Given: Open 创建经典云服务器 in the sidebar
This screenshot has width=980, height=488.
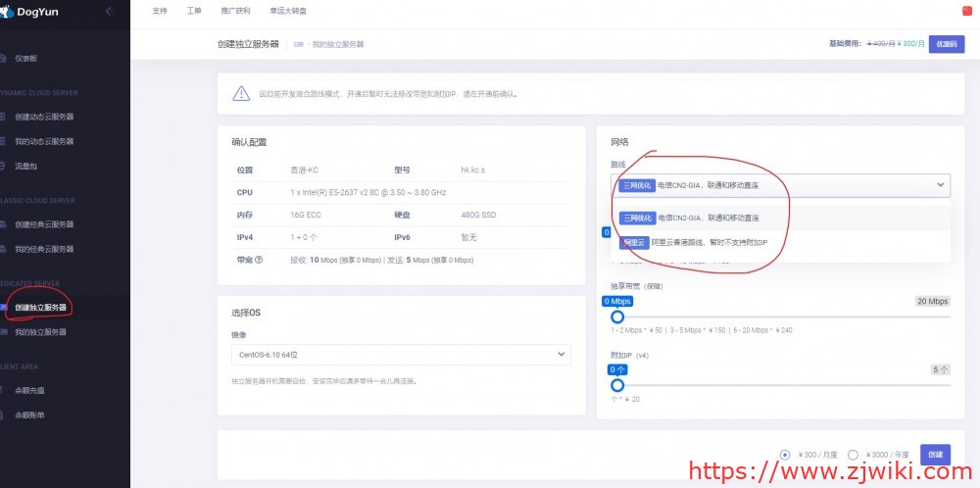Looking at the screenshot, I should coord(44,224).
